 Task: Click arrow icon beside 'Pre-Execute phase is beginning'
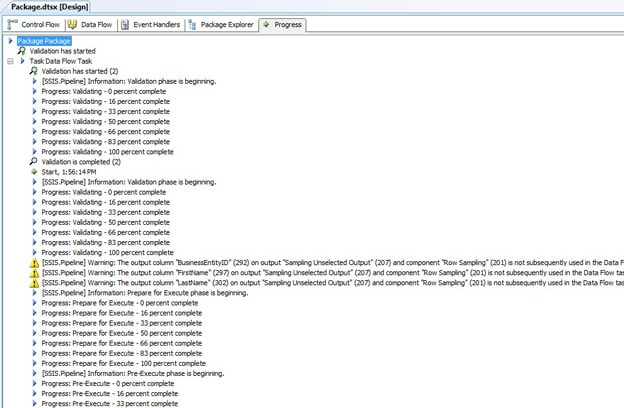coord(34,373)
